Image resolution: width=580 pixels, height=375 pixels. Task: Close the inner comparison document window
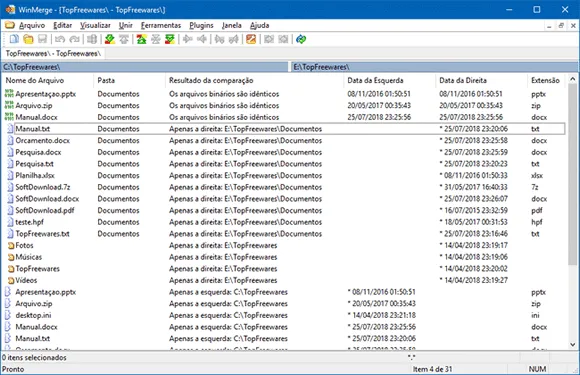573,26
